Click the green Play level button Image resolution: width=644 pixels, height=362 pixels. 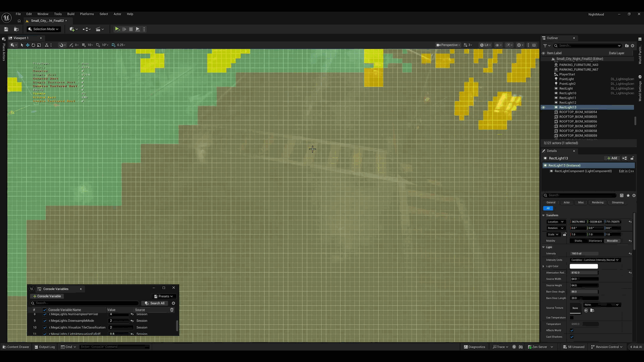point(117,29)
